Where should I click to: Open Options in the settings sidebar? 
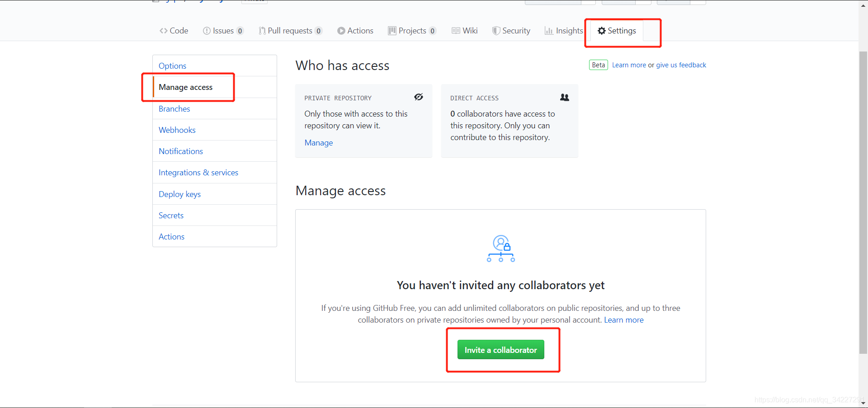[215, 66]
